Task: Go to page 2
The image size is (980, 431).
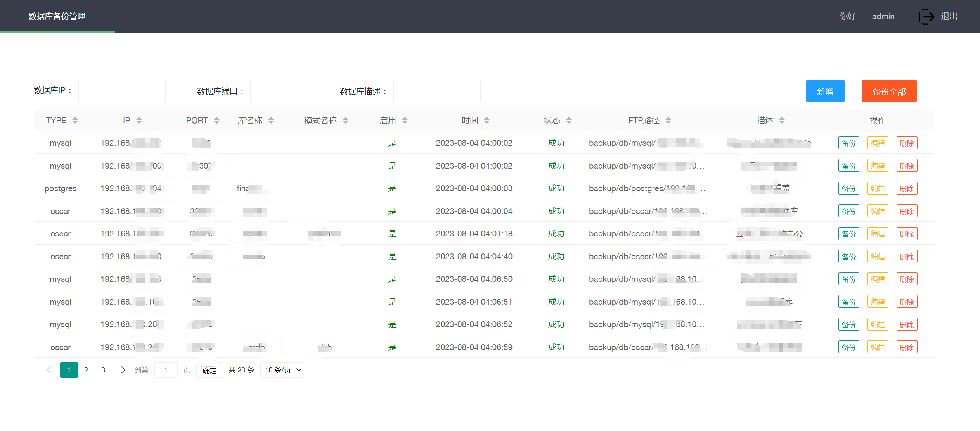Action: click(x=86, y=370)
